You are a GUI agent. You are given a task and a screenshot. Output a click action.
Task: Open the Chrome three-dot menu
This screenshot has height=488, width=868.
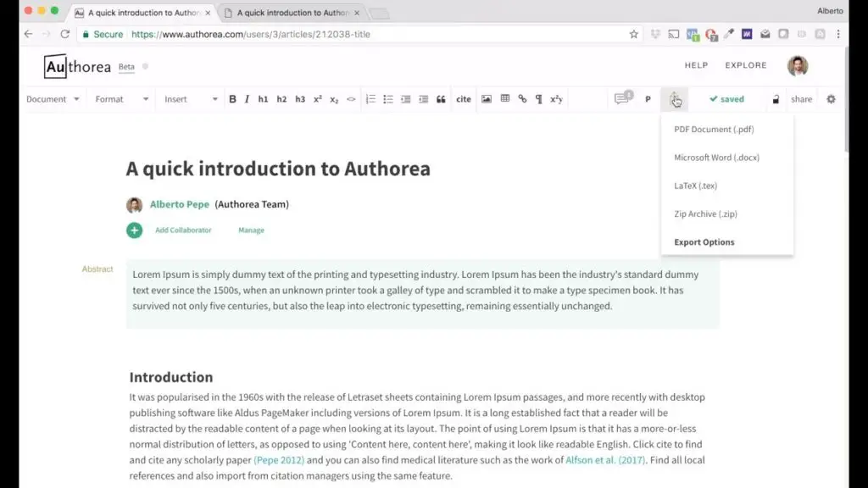click(x=838, y=34)
